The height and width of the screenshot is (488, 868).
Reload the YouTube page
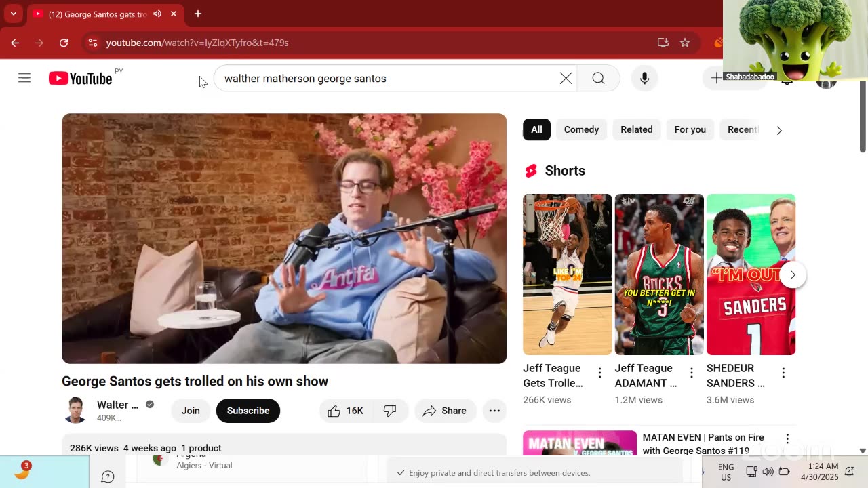click(x=64, y=43)
